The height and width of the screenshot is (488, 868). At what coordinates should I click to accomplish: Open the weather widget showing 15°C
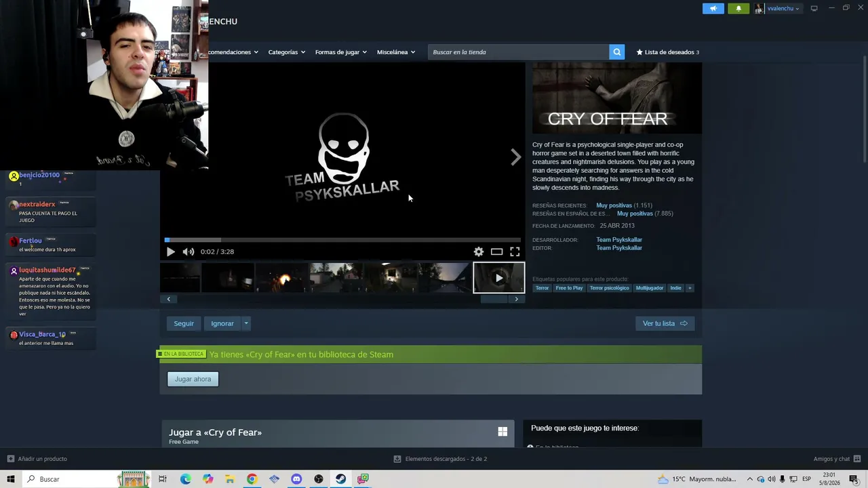[697, 479]
